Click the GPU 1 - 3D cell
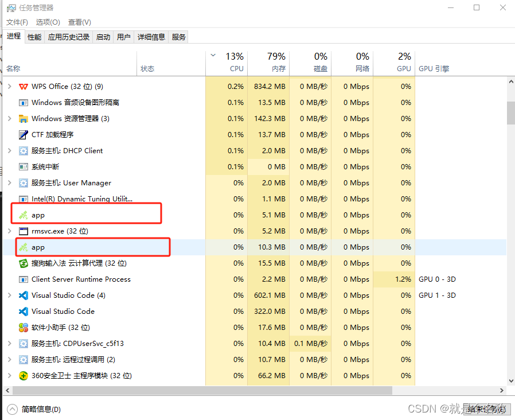This screenshot has height=420, width=515. click(437, 295)
